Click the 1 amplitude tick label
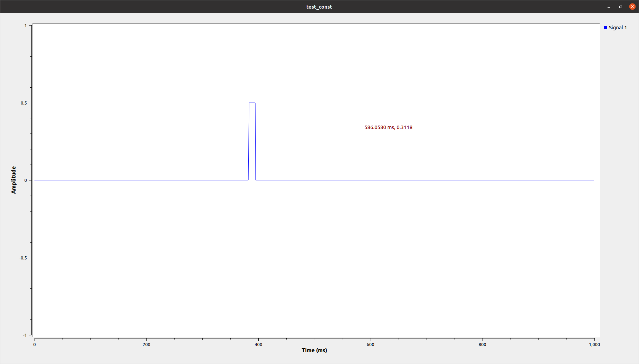Image resolution: width=639 pixels, height=364 pixels. [26, 25]
